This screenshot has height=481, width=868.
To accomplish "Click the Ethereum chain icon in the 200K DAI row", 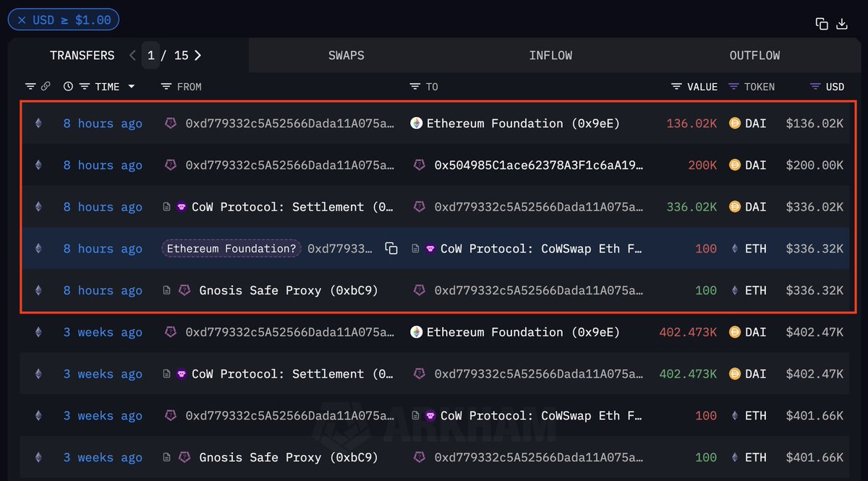I will [38, 166].
